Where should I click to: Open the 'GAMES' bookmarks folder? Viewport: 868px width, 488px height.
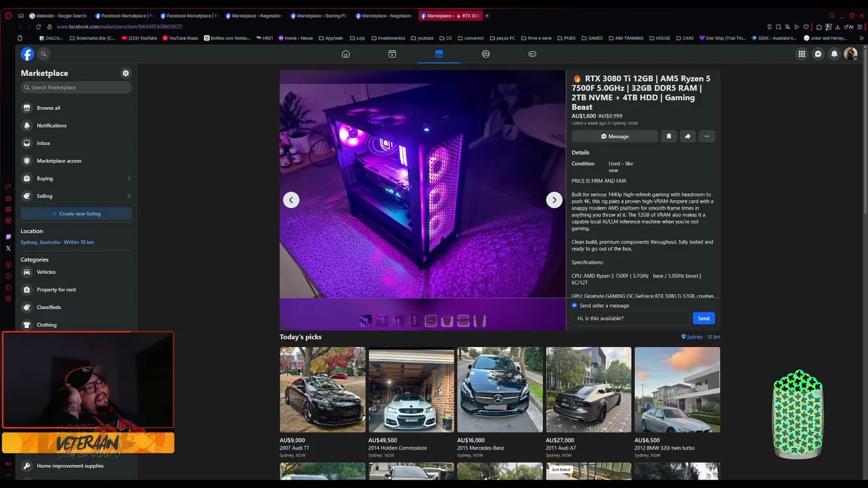tap(591, 38)
